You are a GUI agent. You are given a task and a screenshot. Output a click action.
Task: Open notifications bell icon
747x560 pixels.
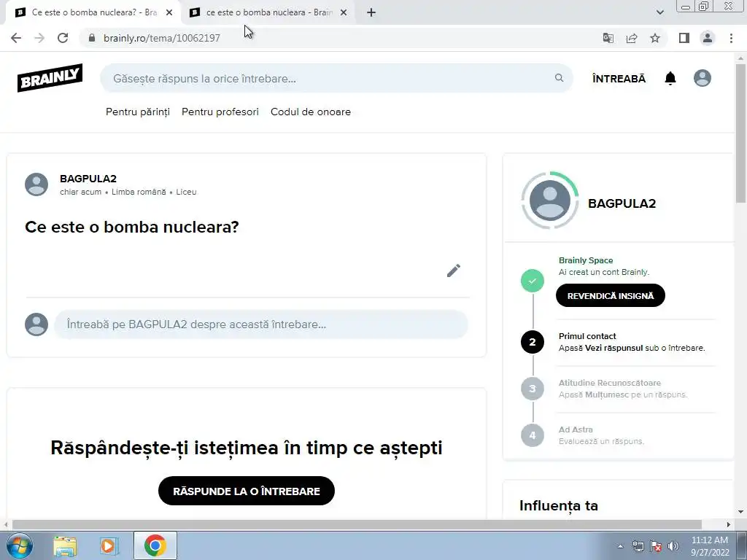[x=670, y=78]
